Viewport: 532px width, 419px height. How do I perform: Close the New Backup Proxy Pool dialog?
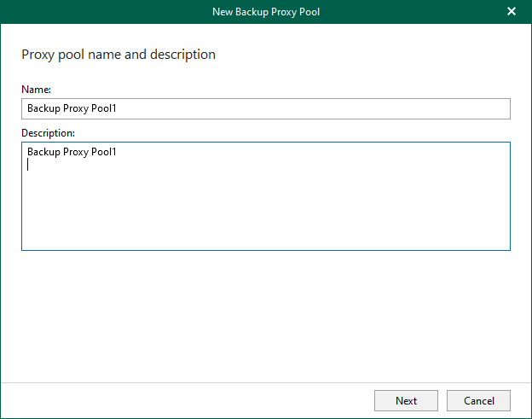(x=512, y=12)
